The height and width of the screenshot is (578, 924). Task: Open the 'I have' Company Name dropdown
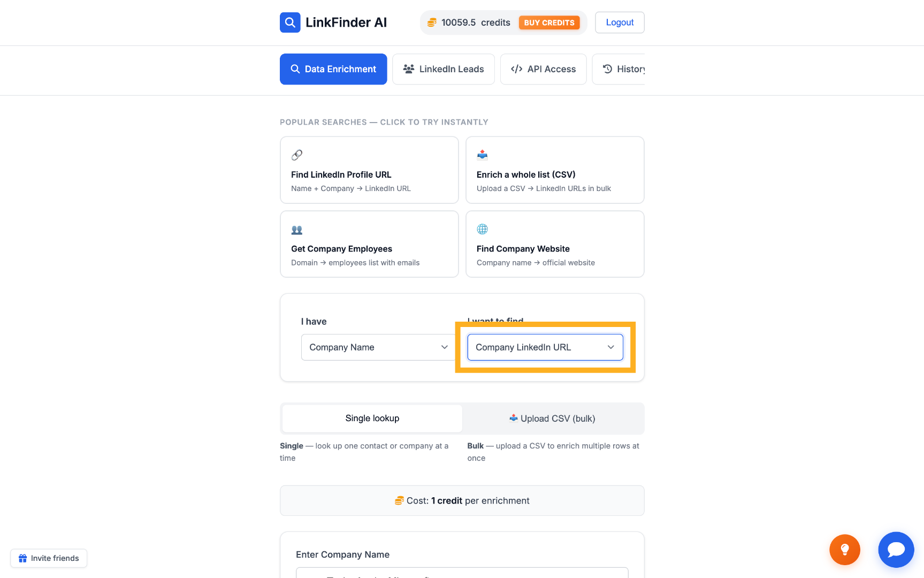pyautogui.click(x=379, y=347)
